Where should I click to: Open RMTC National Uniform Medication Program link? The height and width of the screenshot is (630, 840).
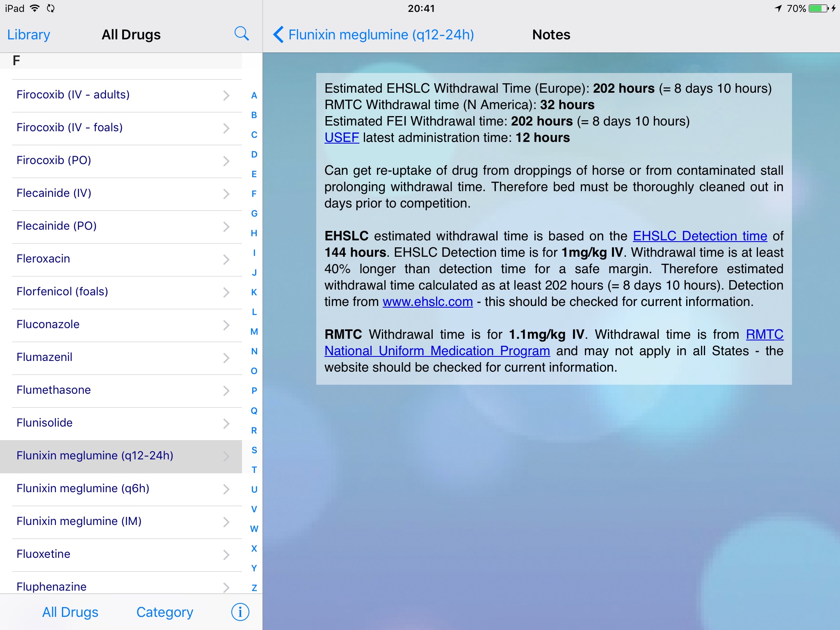tap(437, 351)
